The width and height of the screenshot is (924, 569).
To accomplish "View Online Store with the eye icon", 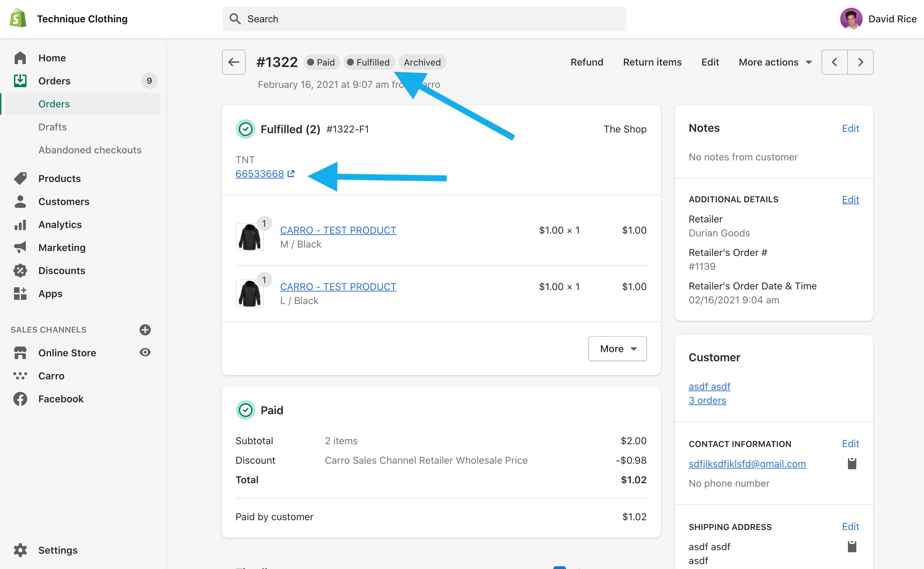I will point(145,352).
